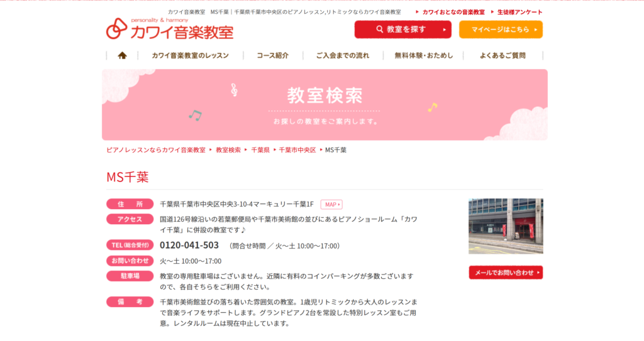644x341 pixels.
Task: Open よくあるご質問 menu item
Action: point(502,55)
